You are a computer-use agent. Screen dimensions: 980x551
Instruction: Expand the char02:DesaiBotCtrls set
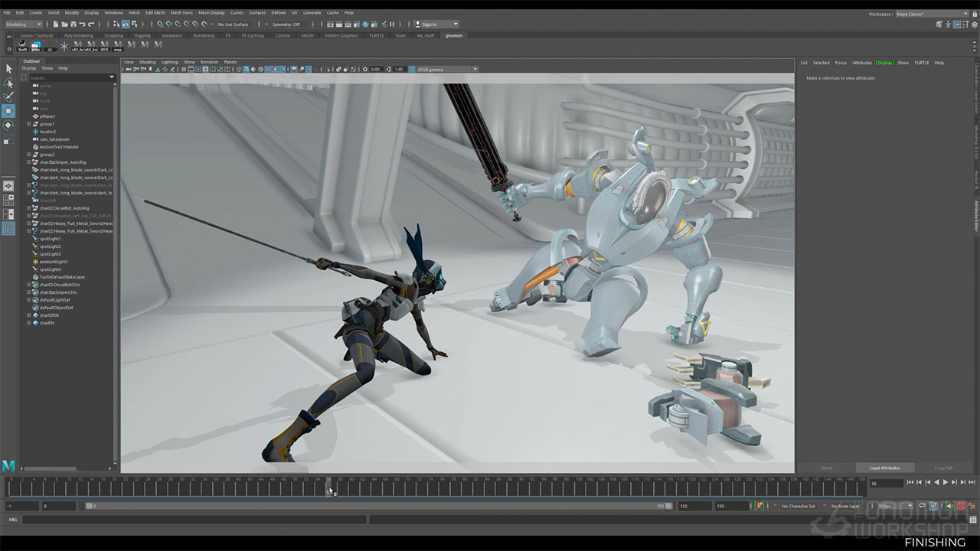pos(29,285)
